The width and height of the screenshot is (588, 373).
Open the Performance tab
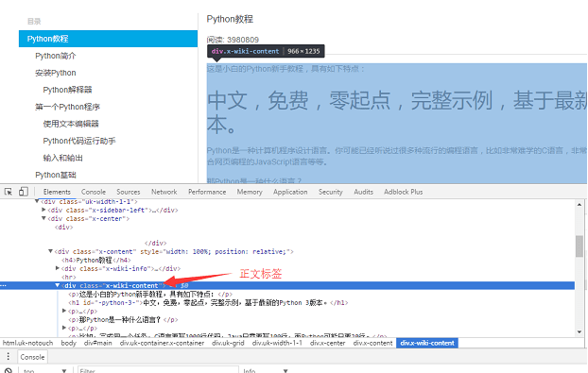click(x=207, y=192)
